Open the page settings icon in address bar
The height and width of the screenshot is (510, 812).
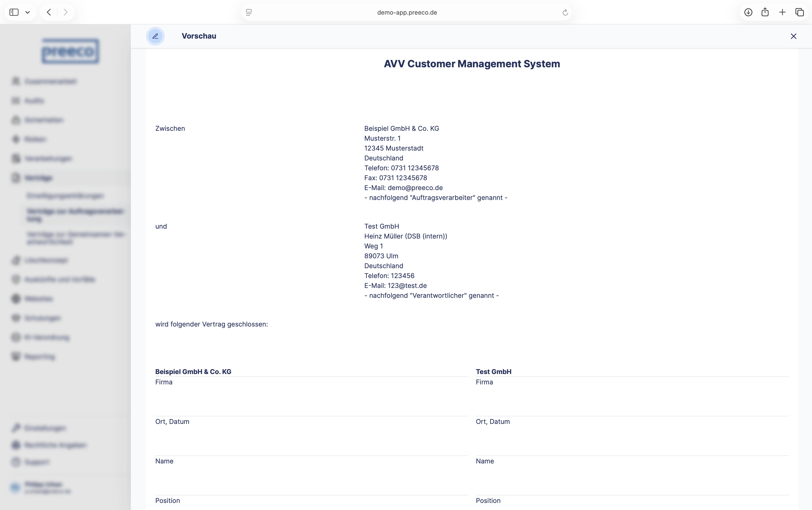[249, 12]
